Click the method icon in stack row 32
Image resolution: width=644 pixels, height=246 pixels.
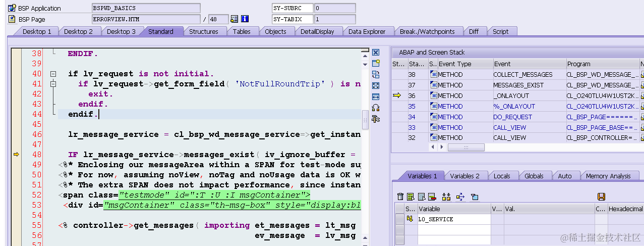433,137
